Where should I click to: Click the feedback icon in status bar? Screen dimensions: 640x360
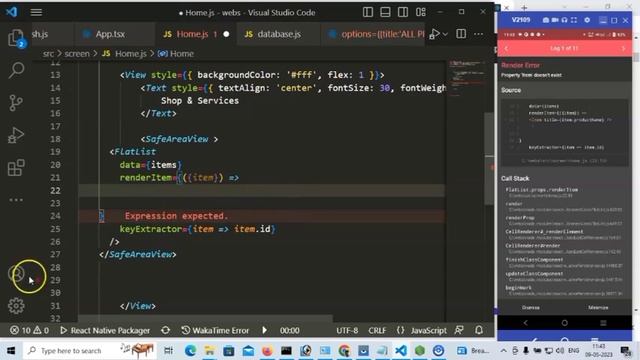(x=459, y=330)
